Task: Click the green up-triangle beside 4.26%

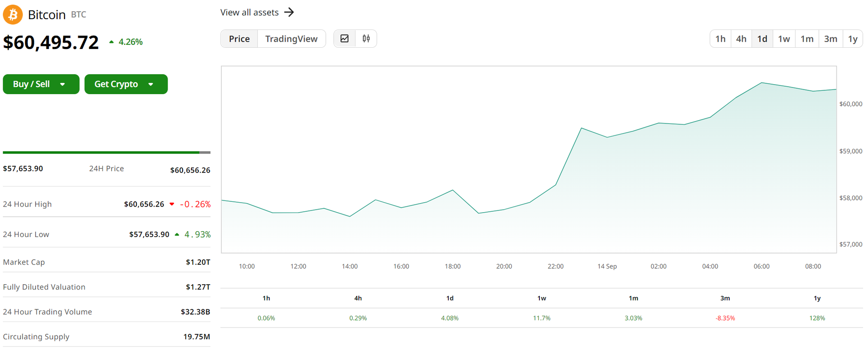Action: (x=112, y=42)
